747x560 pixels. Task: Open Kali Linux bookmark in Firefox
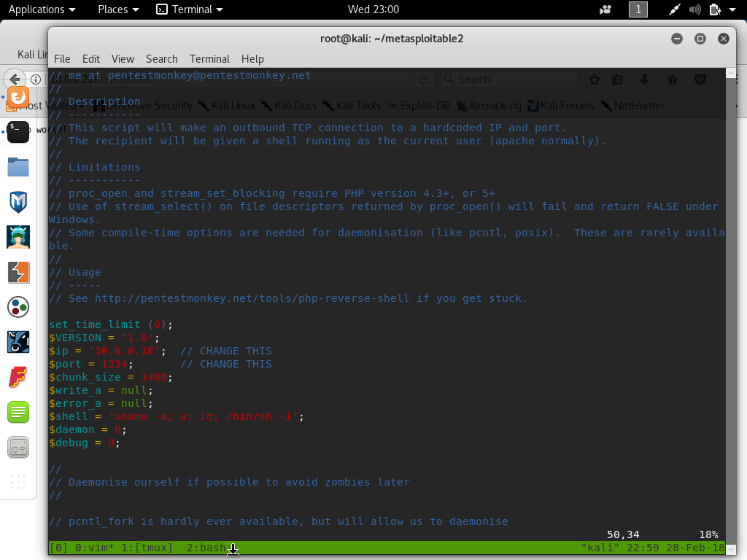pos(228,106)
